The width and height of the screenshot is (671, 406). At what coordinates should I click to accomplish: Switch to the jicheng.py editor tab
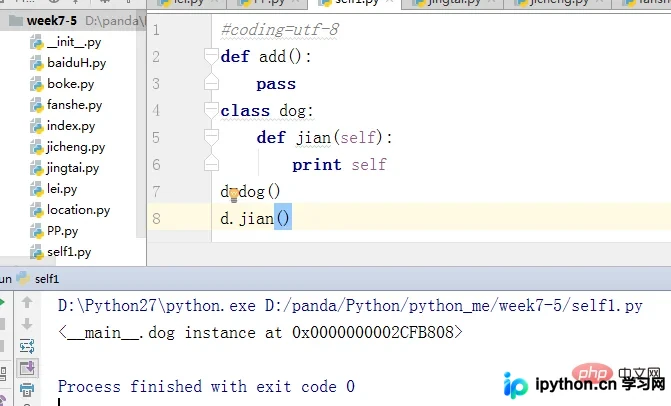pyautogui.click(x=558, y=3)
